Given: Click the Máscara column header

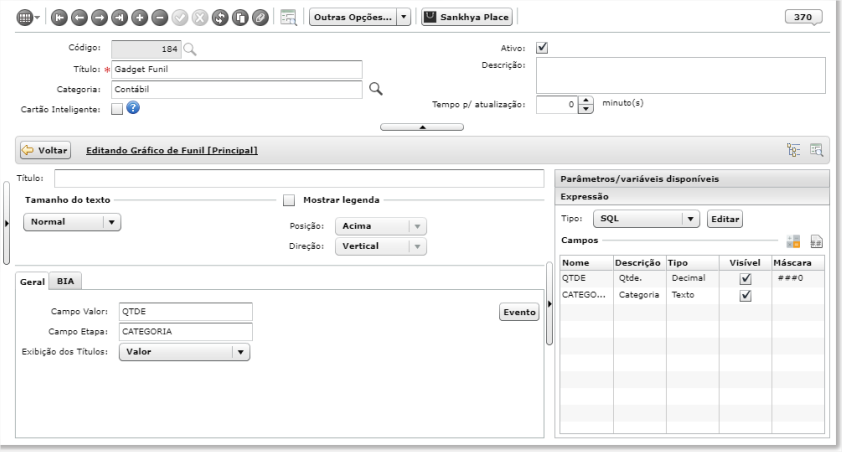Looking at the screenshot, I should [x=797, y=263].
